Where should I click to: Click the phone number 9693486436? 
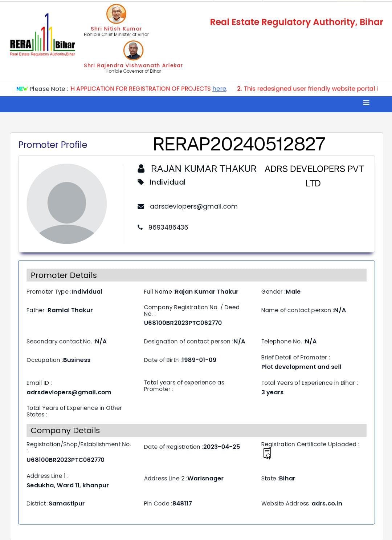coord(168,227)
